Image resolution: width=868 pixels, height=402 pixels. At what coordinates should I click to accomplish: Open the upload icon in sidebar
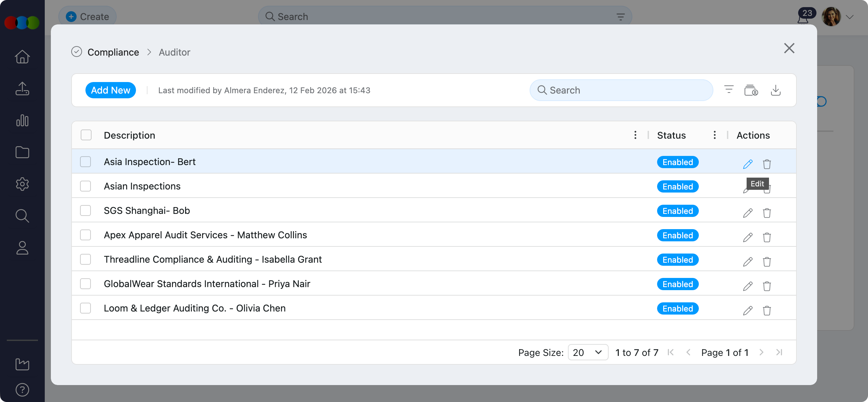click(x=22, y=89)
